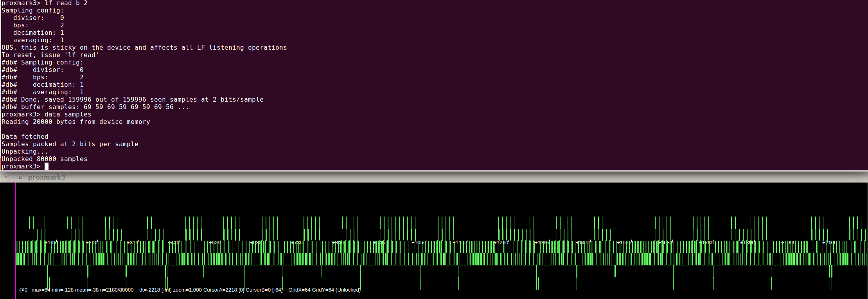The image size is (868, 299).
Task: Click the terminal prompt cursor block
Action: pos(47,167)
